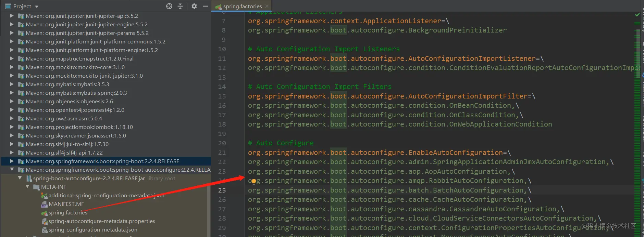The width and height of the screenshot is (644, 237).
Task: Close the spring.factories tab
Action: [x=267, y=6]
